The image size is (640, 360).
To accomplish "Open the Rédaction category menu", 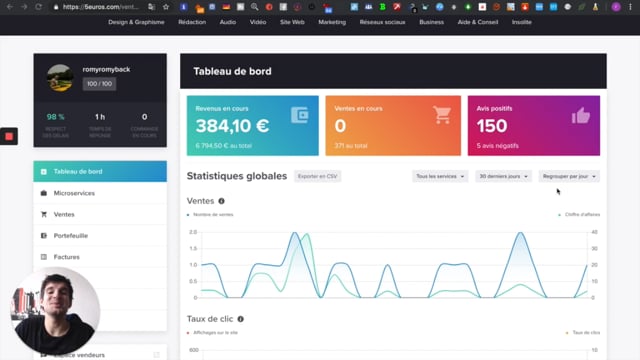I will (x=192, y=22).
